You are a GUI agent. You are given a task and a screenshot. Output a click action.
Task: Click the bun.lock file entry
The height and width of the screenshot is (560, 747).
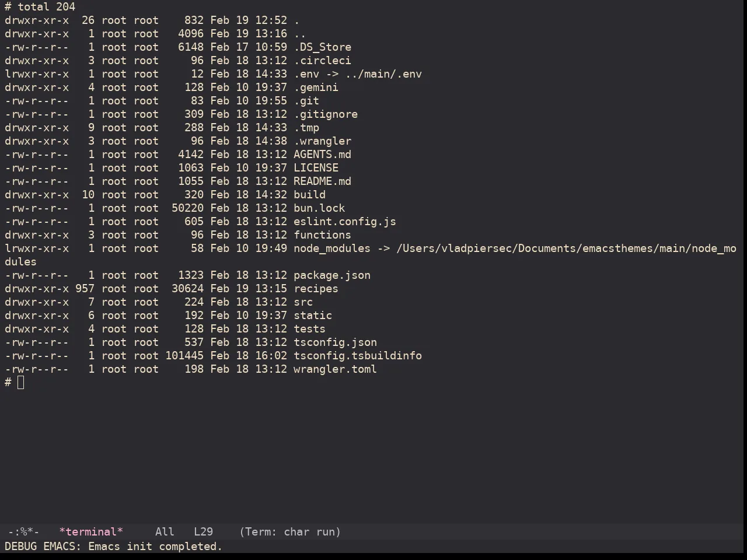[x=319, y=208]
